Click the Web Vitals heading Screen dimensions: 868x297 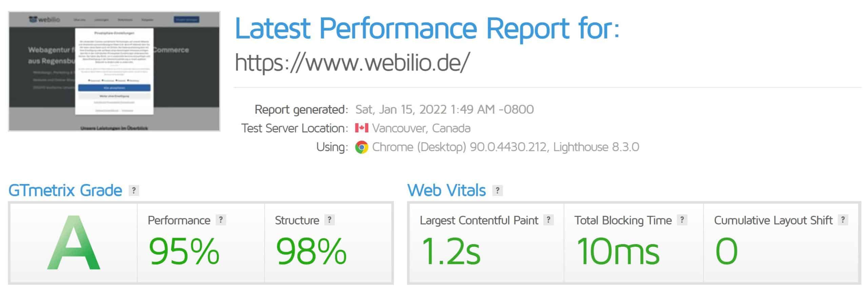(x=447, y=190)
